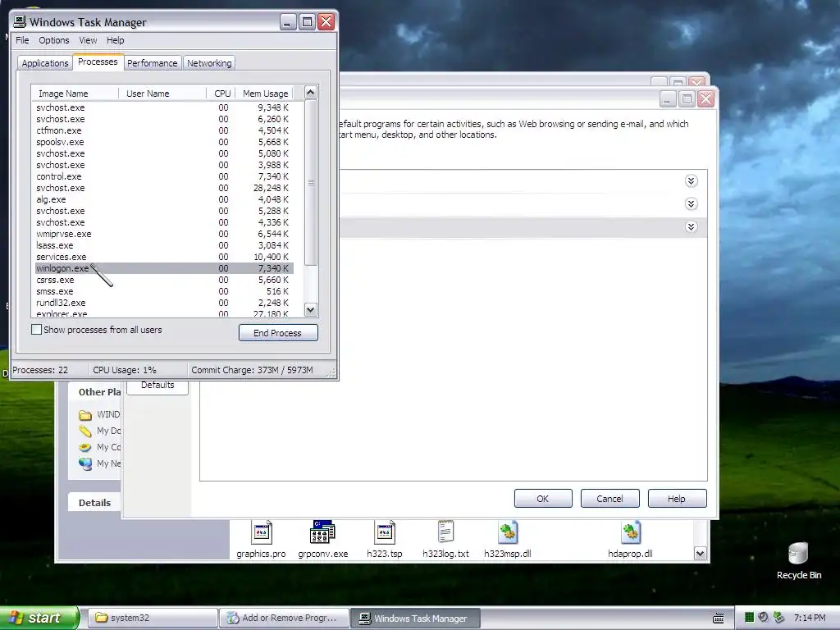Select the smss.exe process row
This screenshot has height=630, width=840.
[x=162, y=291]
